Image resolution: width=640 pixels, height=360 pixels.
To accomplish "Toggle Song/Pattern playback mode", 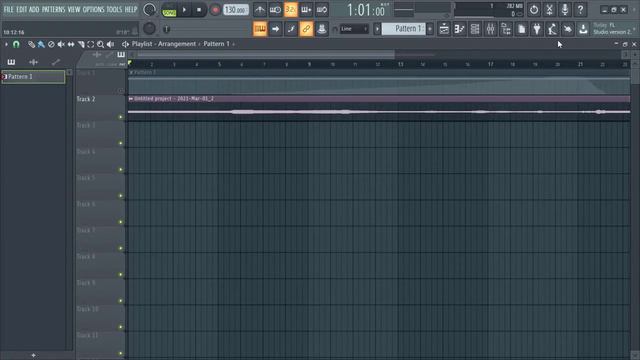I will coord(169,10).
